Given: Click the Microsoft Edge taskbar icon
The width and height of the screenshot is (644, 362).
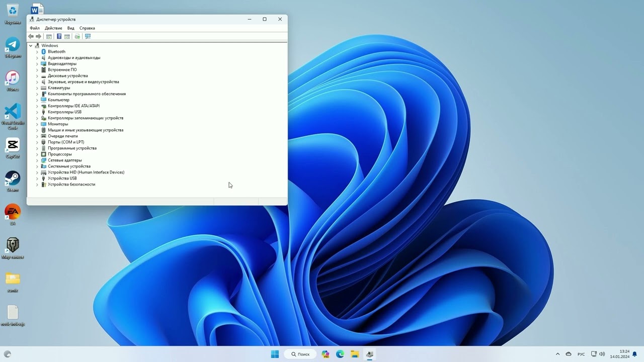Looking at the screenshot, I should click(x=340, y=354).
